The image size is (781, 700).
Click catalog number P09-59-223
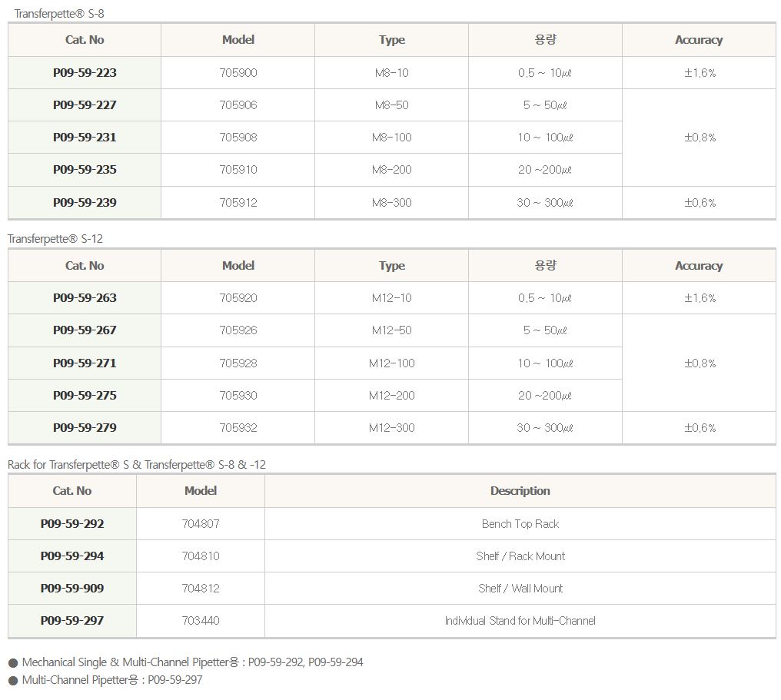click(x=85, y=73)
